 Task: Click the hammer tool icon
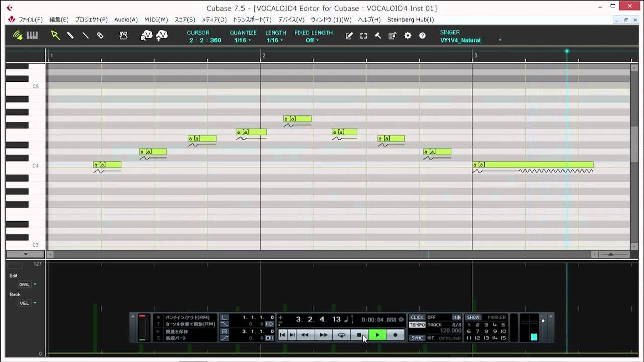[378, 36]
